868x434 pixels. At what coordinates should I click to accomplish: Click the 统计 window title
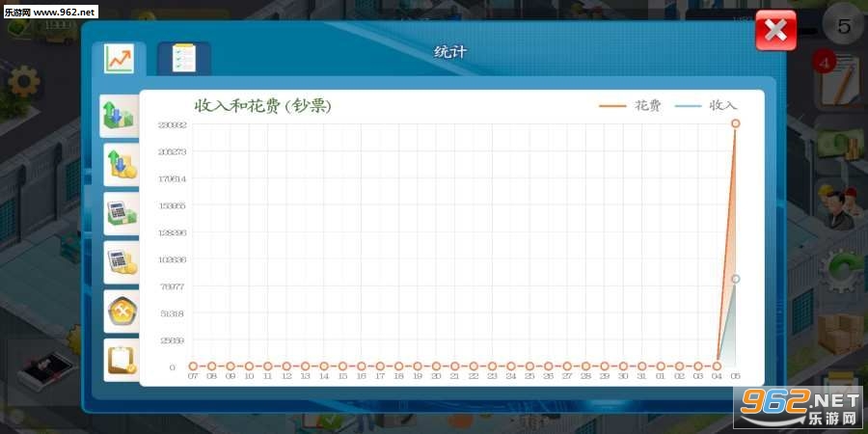point(450,52)
